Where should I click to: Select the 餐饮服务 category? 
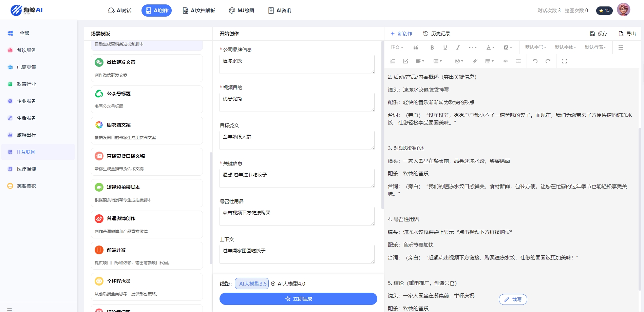point(37,50)
